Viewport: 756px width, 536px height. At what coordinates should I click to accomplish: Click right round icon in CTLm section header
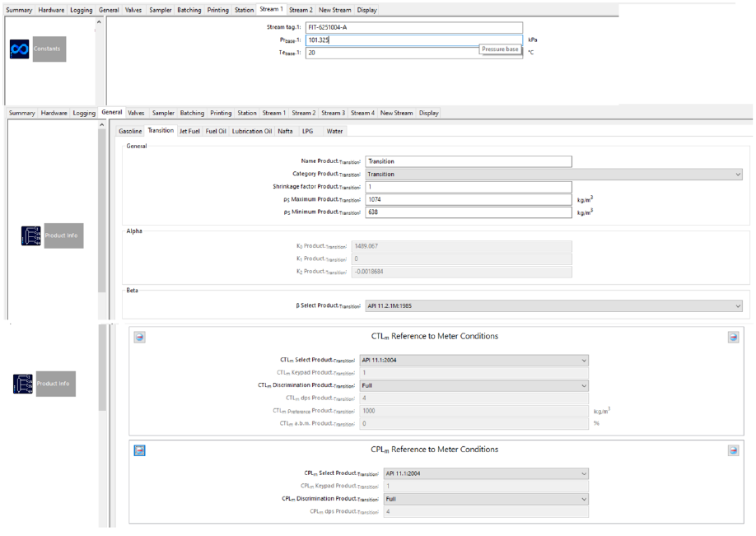coord(733,337)
